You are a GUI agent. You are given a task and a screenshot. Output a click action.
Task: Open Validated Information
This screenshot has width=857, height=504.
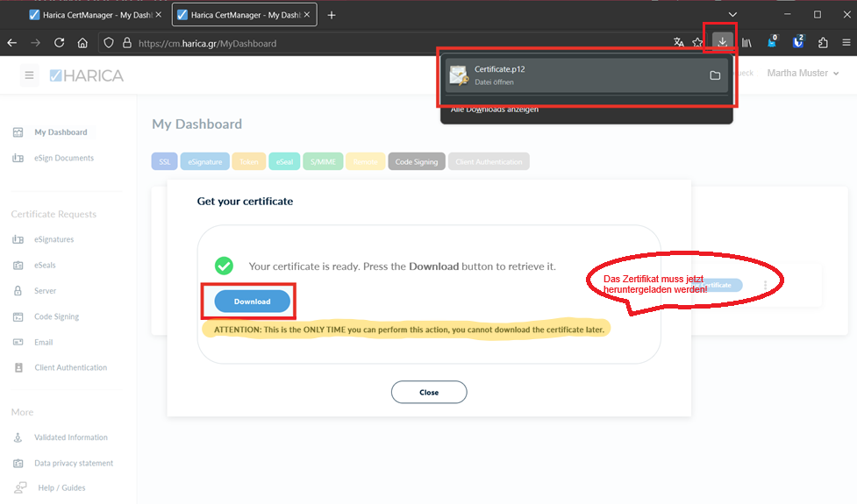pyautogui.click(x=70, y=437)
